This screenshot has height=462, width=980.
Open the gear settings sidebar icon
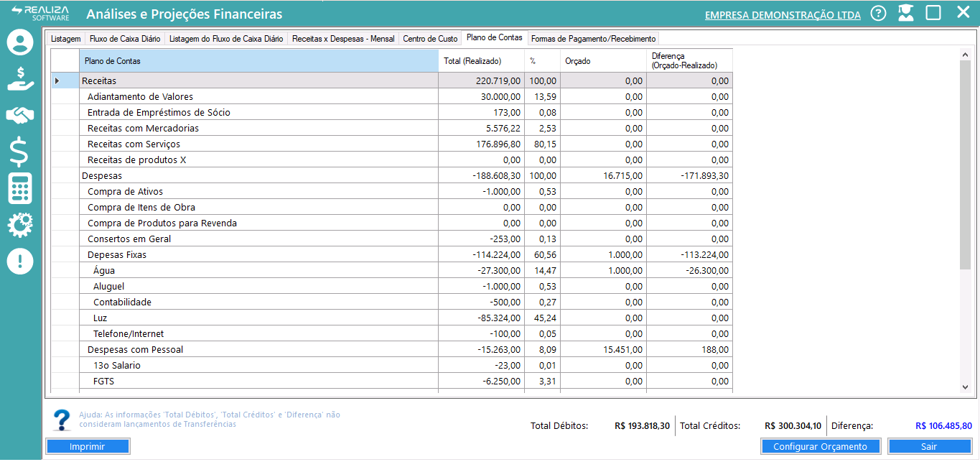coord(20,225)
